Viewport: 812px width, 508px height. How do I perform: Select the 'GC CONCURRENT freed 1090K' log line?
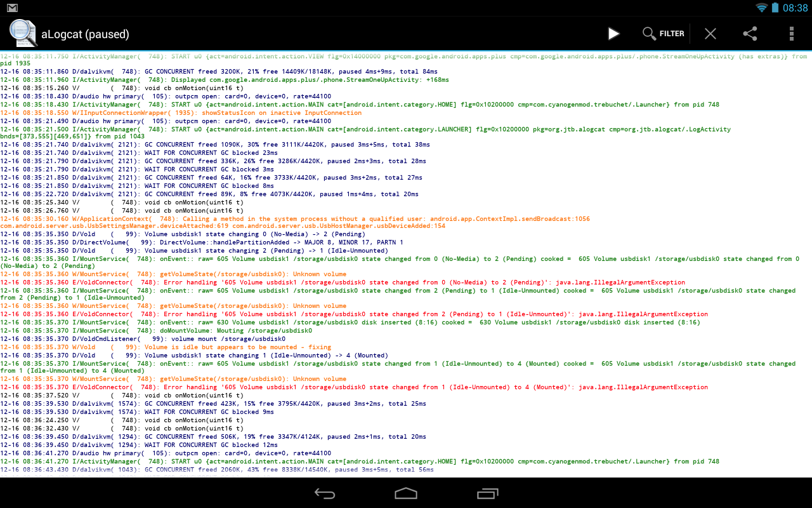coord(215,145)
